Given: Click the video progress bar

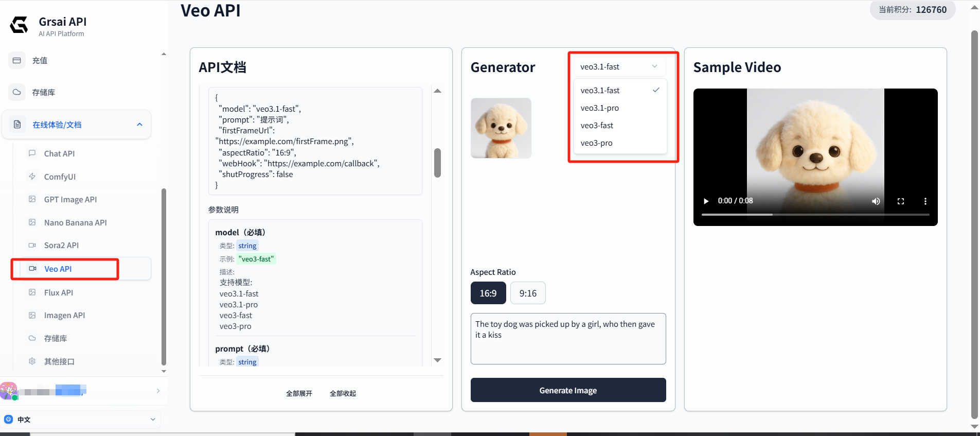Looking at the screenshot, I should click(x=815, y=215).
